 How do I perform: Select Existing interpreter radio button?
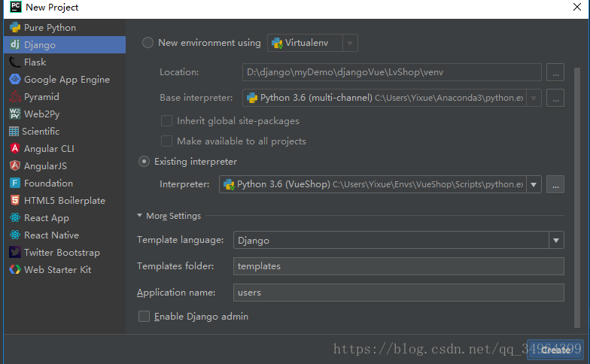tap(144, 162)
